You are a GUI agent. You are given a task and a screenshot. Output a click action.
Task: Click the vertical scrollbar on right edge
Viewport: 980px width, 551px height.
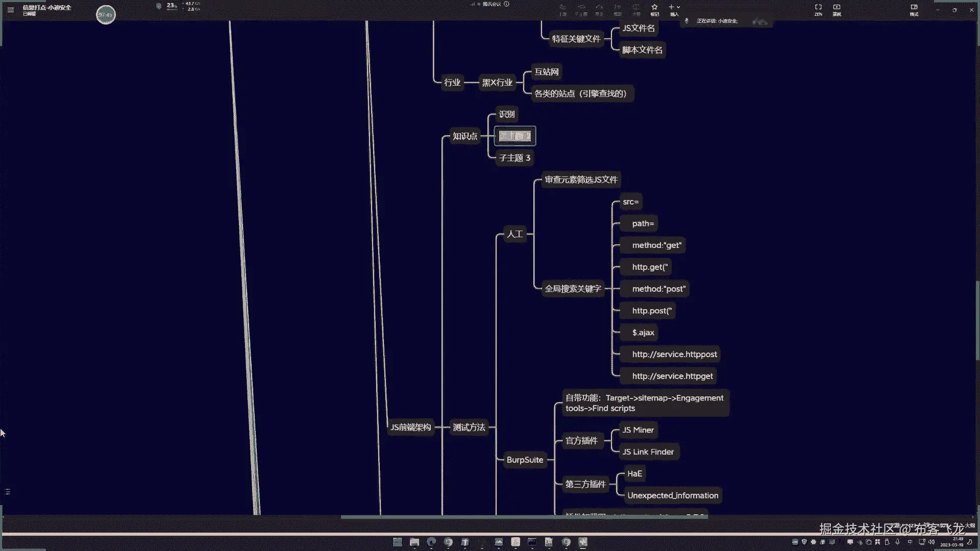(x=977, y=321)
